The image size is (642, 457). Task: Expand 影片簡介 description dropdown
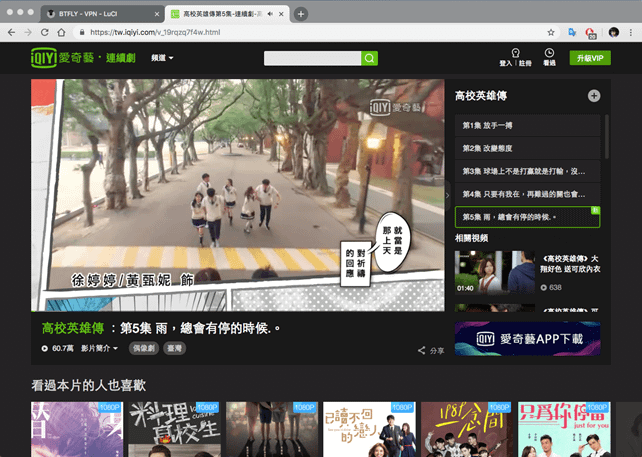(99, 348)
